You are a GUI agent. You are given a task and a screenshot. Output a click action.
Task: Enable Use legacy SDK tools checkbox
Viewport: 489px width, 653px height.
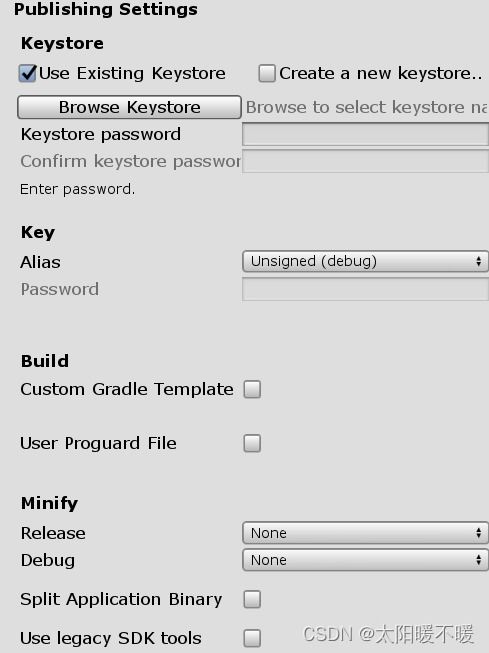tap(252, 638)
